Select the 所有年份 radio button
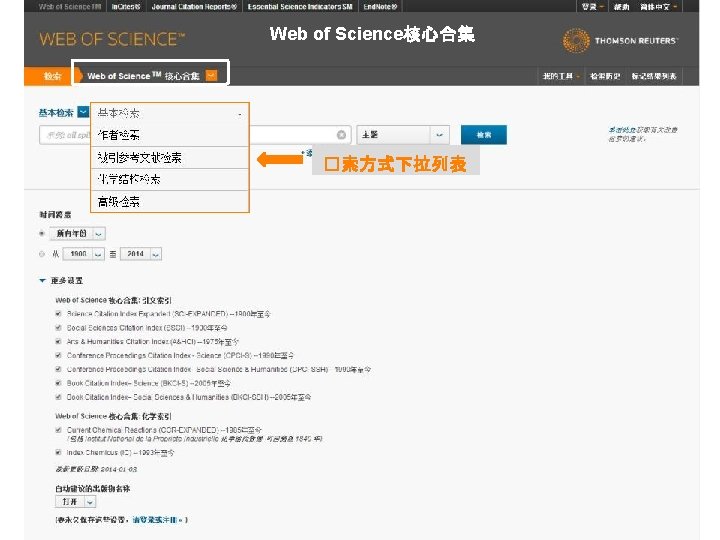 point(42,234)
